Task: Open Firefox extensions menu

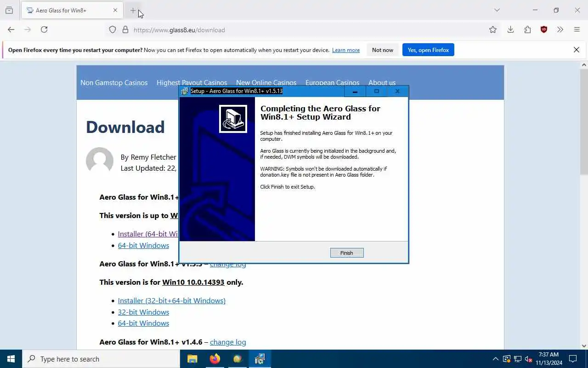Action: (527, 29)
